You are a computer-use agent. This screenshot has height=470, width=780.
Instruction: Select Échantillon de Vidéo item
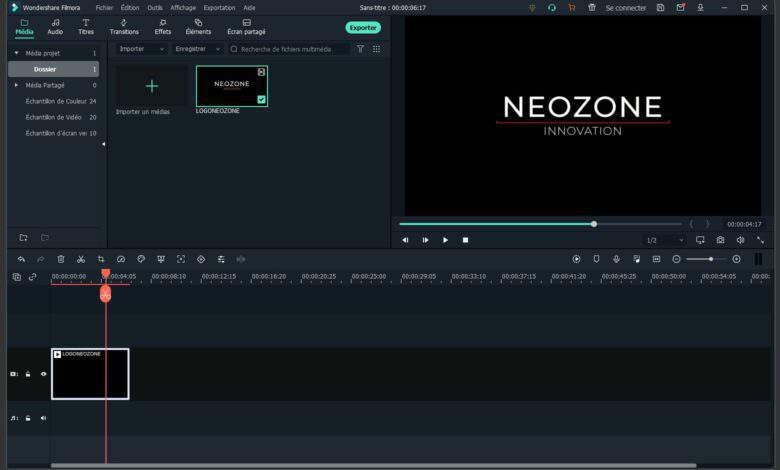(53, 117)
